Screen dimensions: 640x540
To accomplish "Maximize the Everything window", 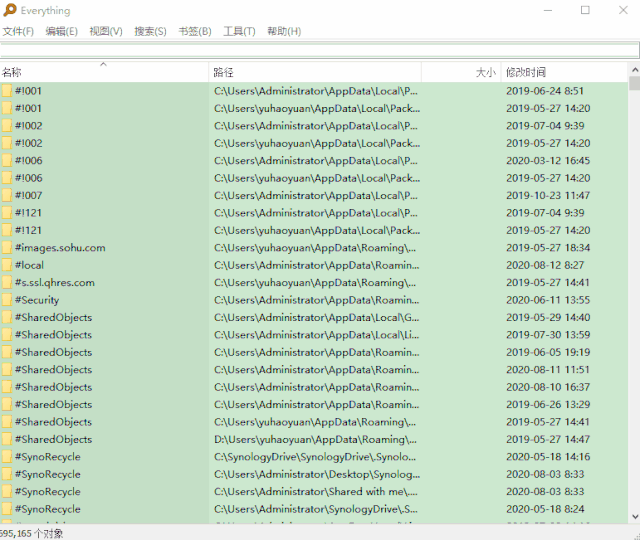I will pos(585,10).
